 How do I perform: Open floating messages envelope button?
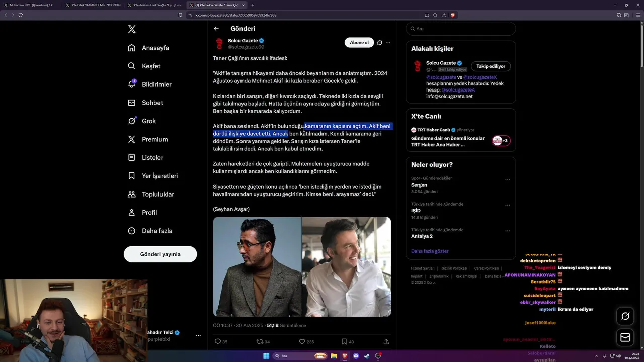coord(625,338)
